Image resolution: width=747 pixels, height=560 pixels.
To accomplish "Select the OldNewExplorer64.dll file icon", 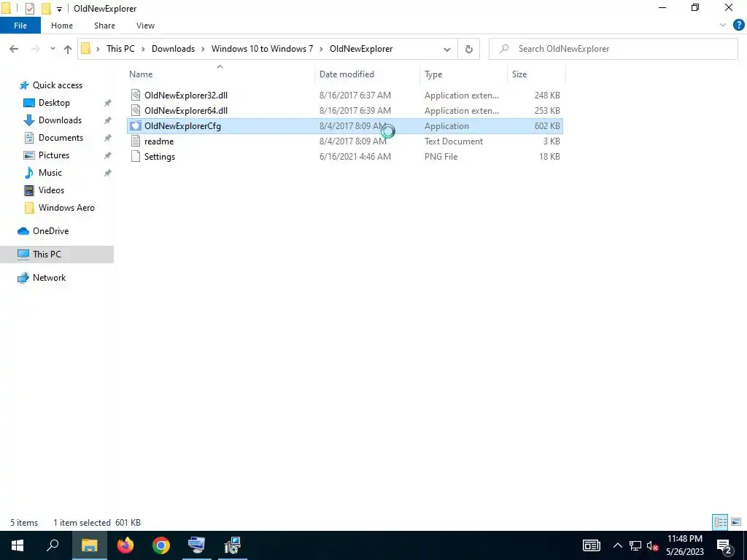I will (136, 111).
